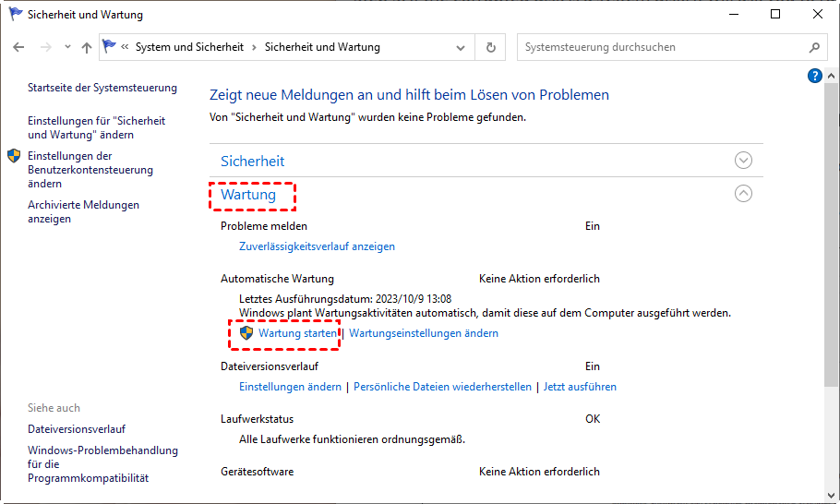
Task: Click the vertical scrollbar thumb
Action: click(x=831, y=234)
